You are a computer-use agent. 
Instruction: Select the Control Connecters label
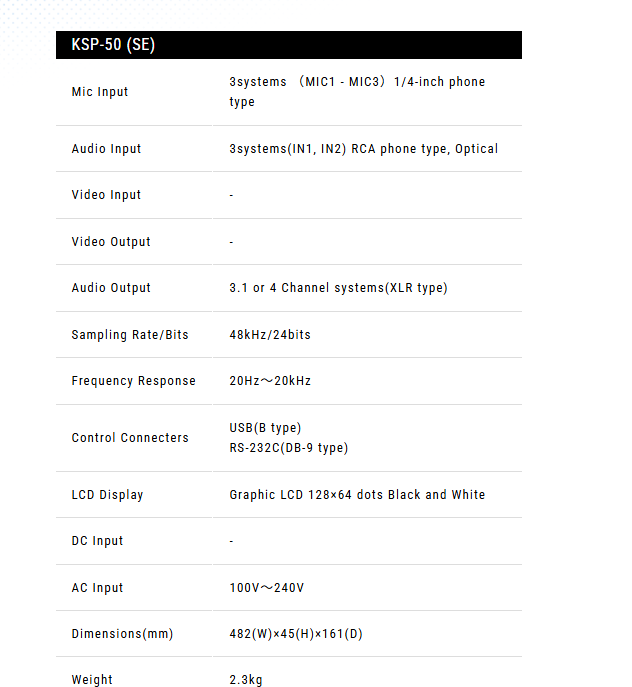pyautogui.click(x=130, y=438)
